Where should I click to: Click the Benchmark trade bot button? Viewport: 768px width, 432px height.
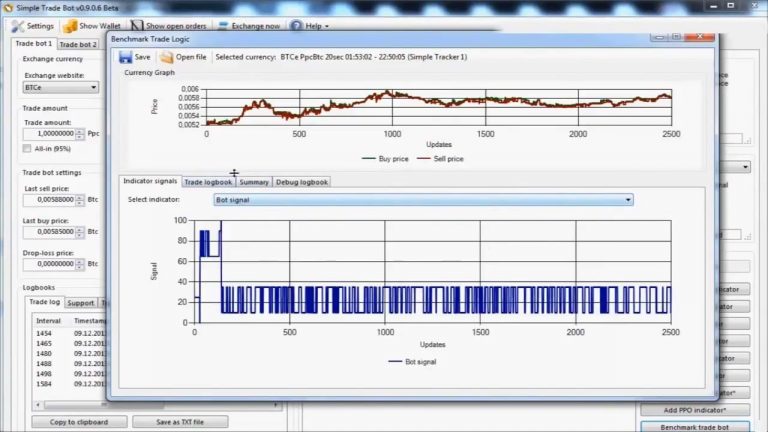695,427
